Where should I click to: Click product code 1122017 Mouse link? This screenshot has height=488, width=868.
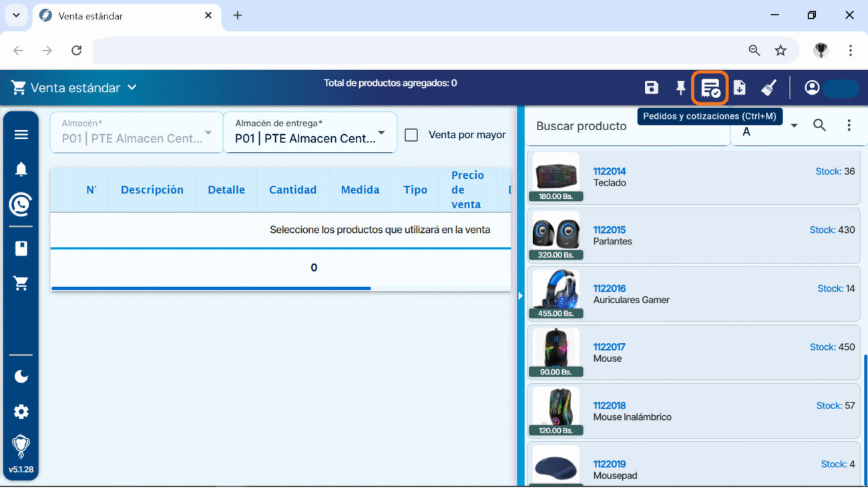[x=609, y=347]
